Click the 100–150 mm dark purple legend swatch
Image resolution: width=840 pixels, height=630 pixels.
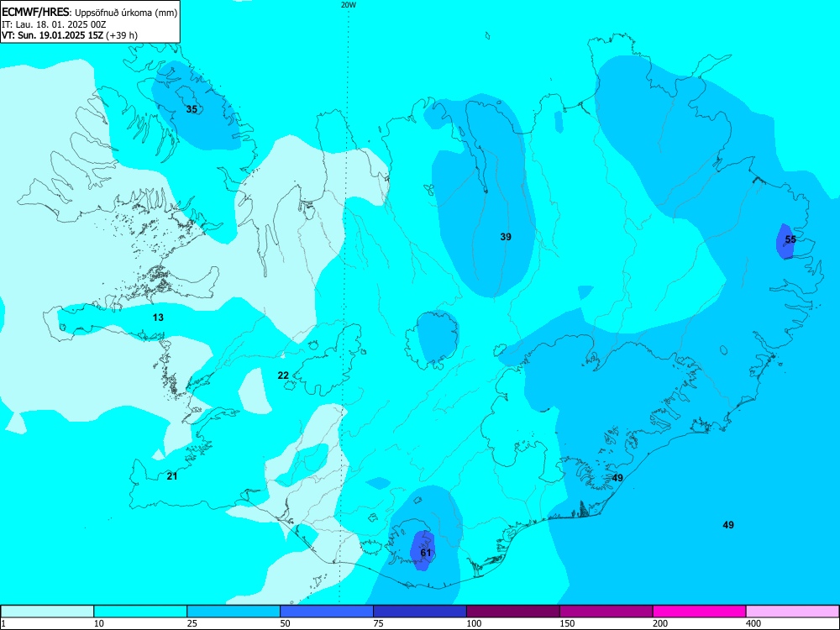(513, 612)
